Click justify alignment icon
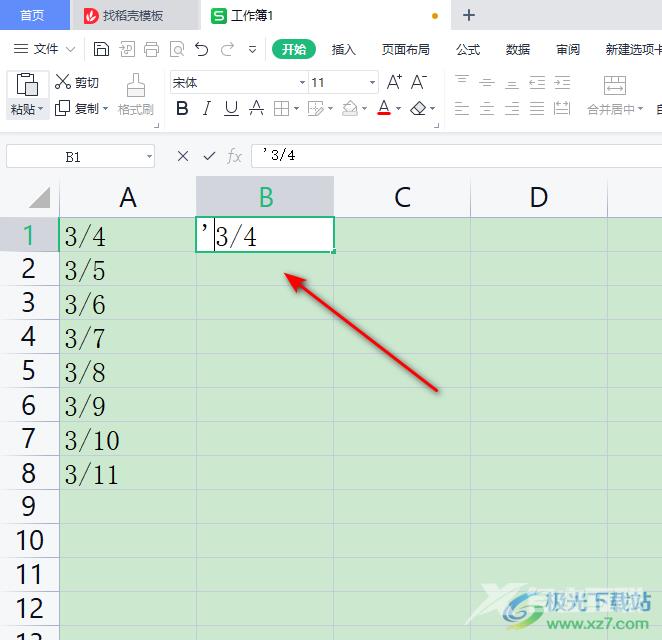 click(537, 108)
